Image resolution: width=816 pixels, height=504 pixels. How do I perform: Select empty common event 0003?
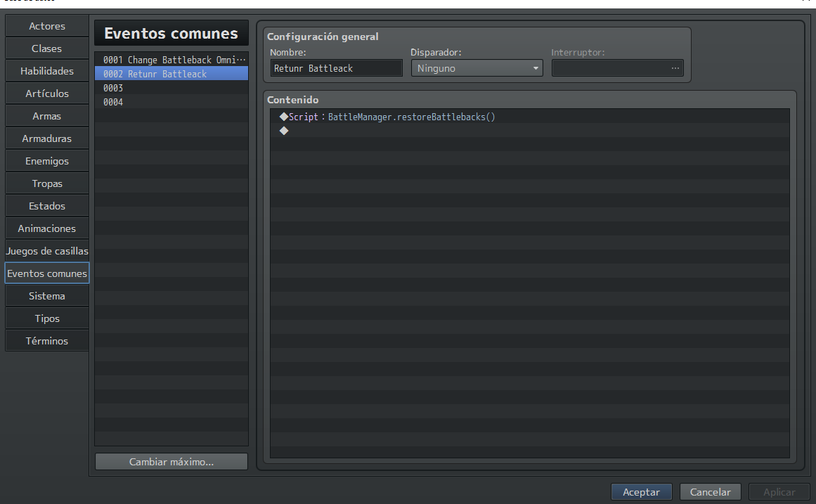(x=171, y=87)
